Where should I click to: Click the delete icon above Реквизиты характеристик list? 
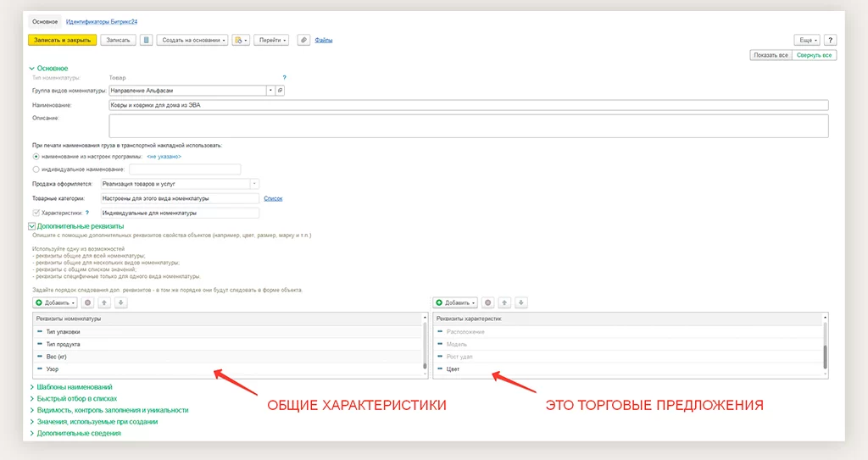(488, 302)
